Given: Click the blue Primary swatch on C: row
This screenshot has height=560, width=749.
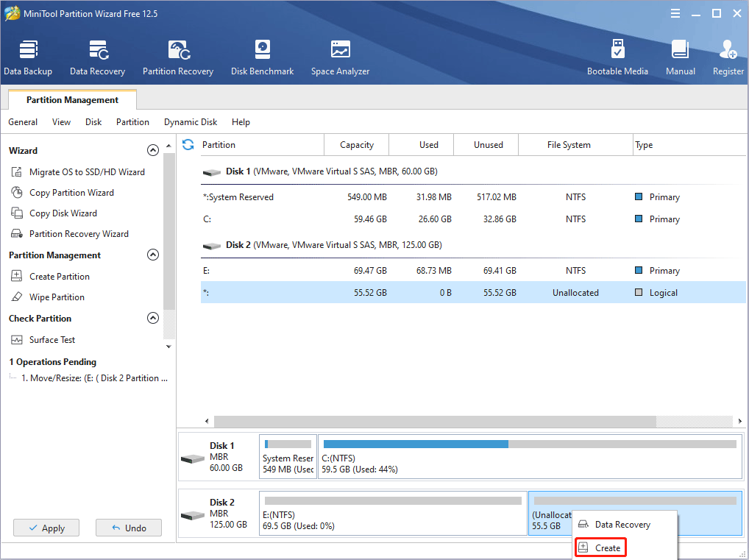Looking at the screenshot, I should click(638, 219).
